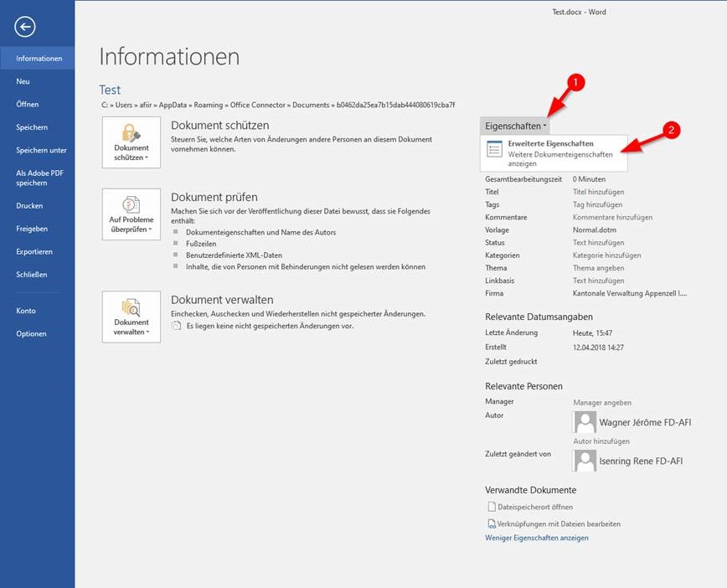727x588 pixels.
Task: Open Erweiterte Eigenschaften menu entry
Action: [550, 144]
